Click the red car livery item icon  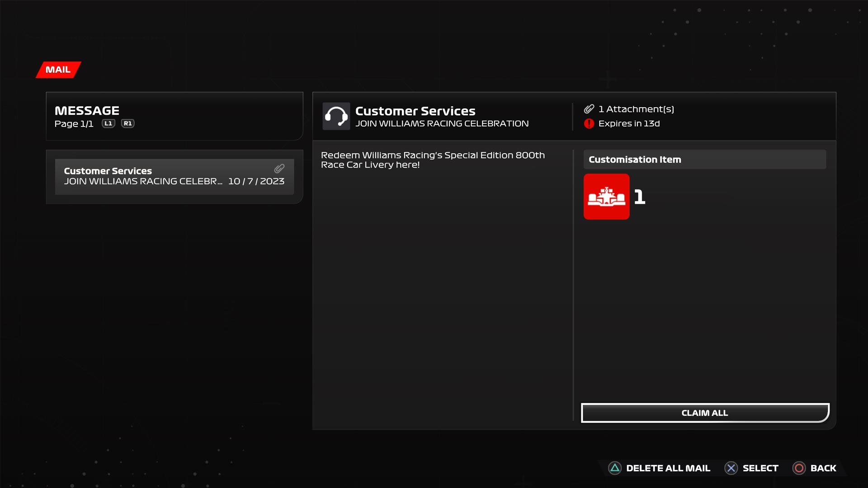point(606,197)
